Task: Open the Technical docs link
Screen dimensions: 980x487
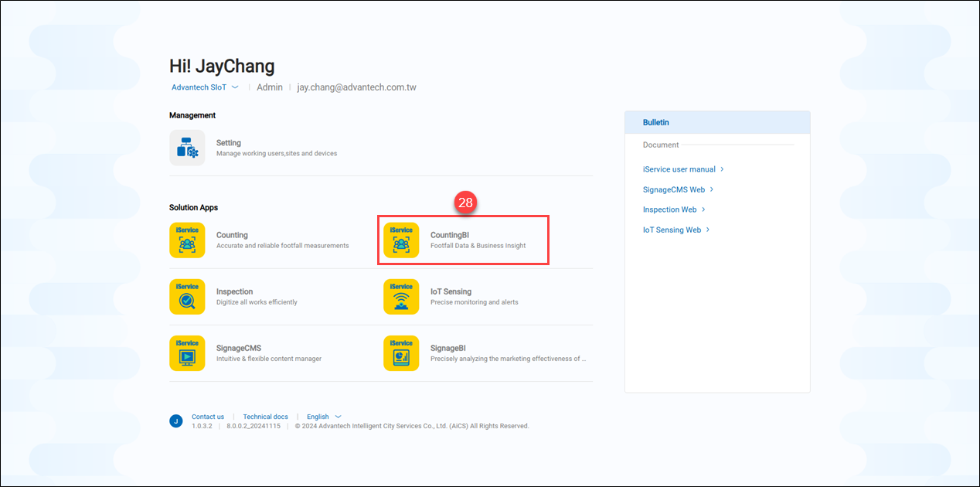Action: (265, 417)
